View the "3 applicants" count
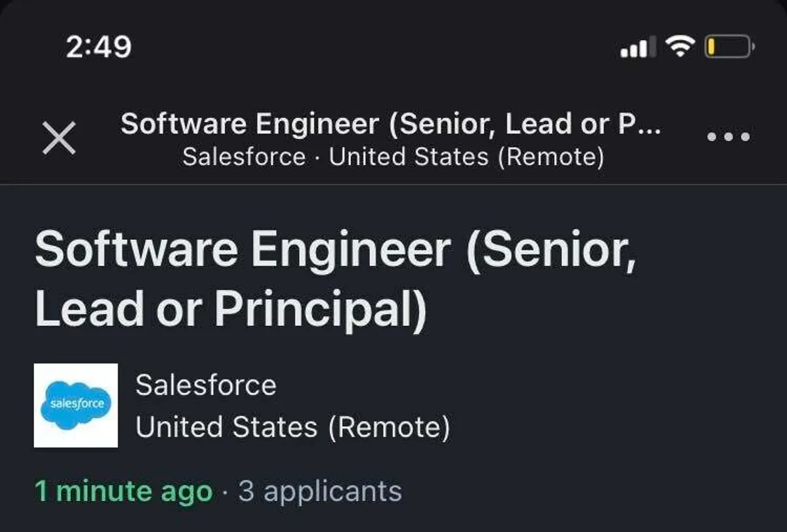787x532 pixels. coord(319,491)
